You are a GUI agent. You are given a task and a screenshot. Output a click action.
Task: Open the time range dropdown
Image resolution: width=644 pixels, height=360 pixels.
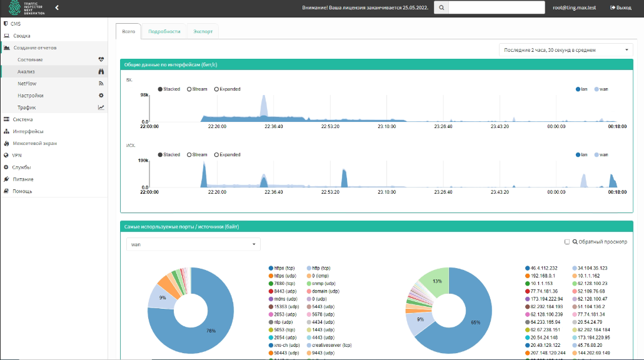click(566, 50)
